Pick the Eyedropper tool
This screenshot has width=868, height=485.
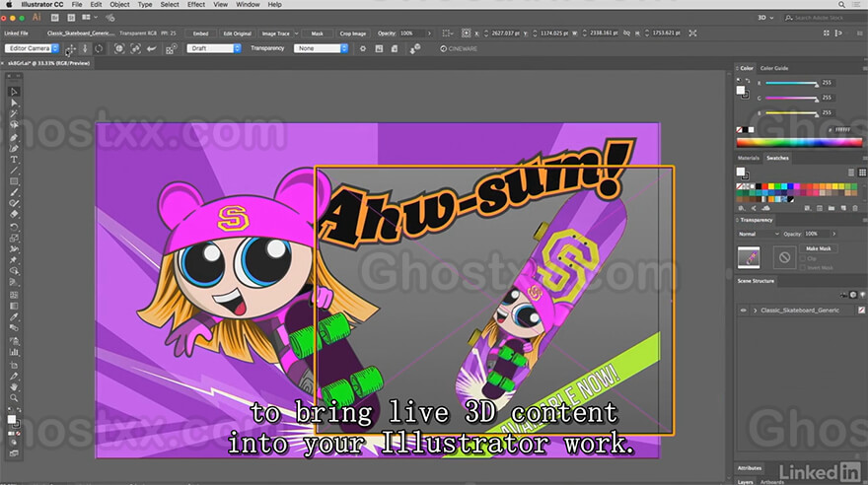click(x=14, y=316)
